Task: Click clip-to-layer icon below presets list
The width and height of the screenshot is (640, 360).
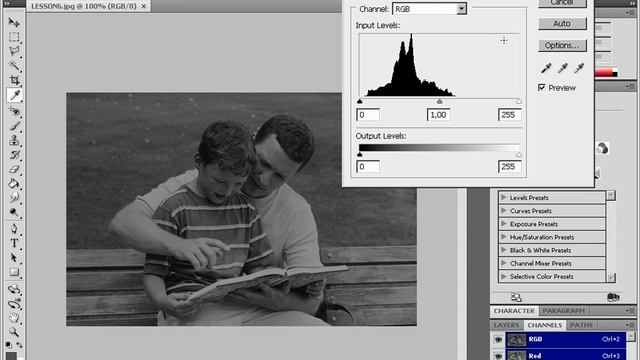Action: click(x=516, y=298)
